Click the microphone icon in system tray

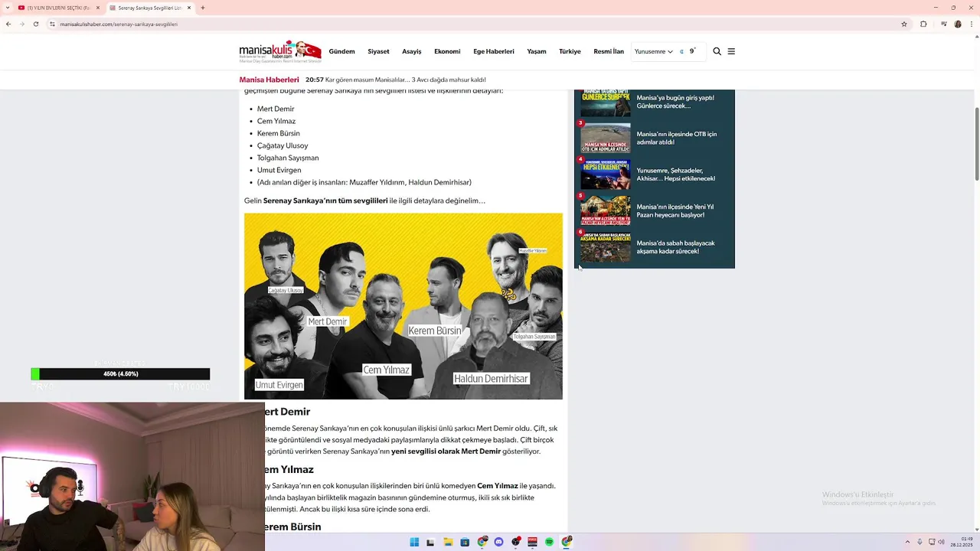(x=920, y=542)
